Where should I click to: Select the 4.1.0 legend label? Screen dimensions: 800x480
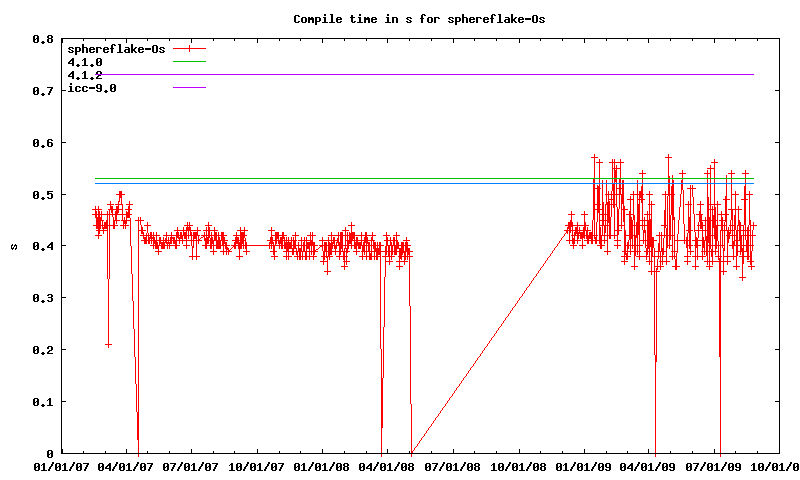click(85, 62)
